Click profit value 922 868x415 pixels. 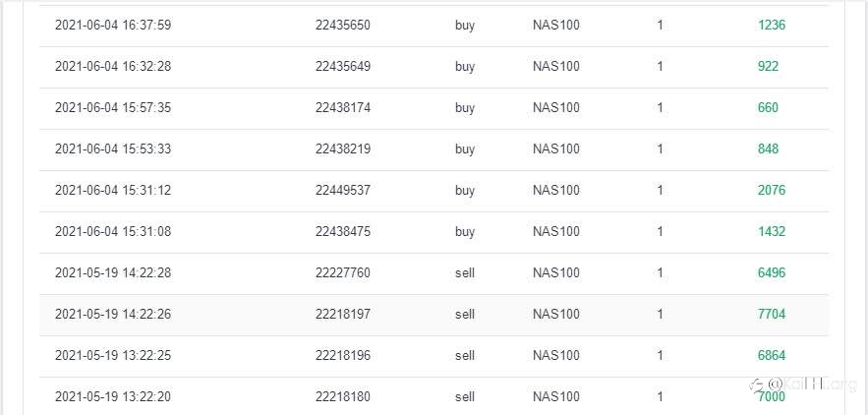(768, 67)
